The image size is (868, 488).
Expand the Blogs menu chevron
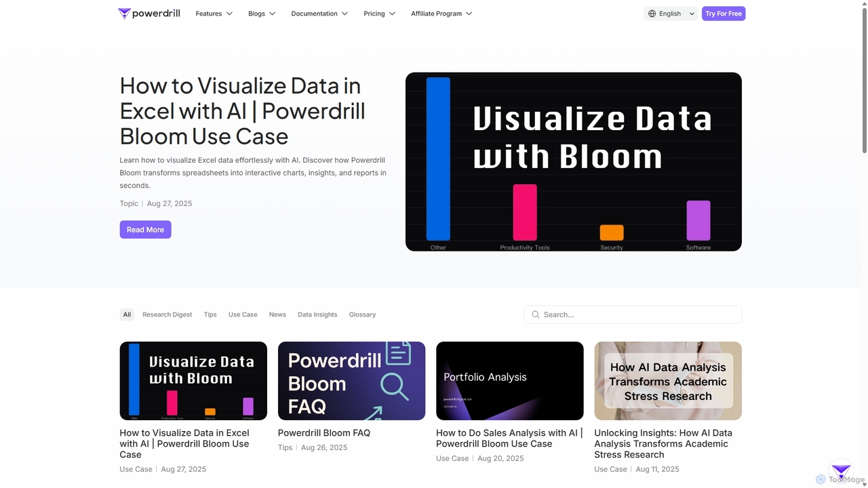tap(272, 14)
